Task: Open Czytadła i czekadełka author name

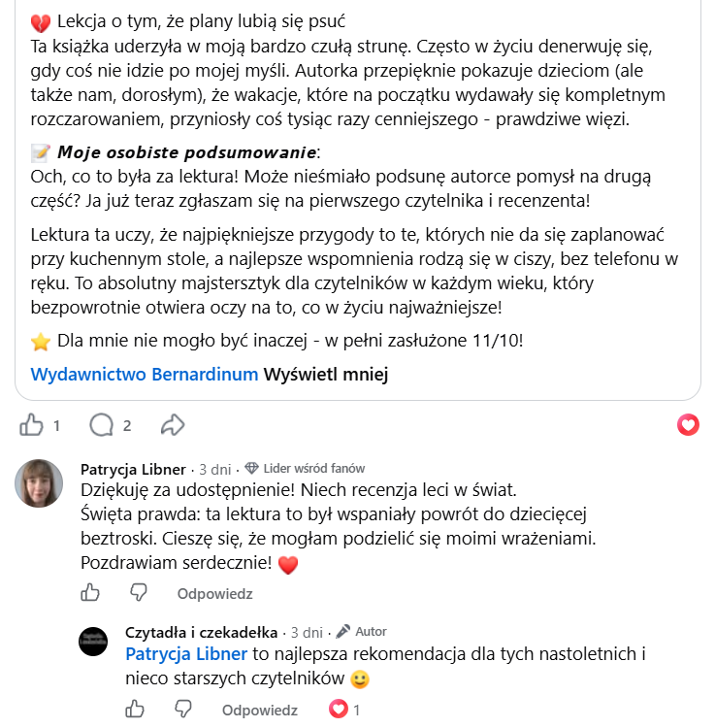Action: pyautogui.click(x=202, y=632)
